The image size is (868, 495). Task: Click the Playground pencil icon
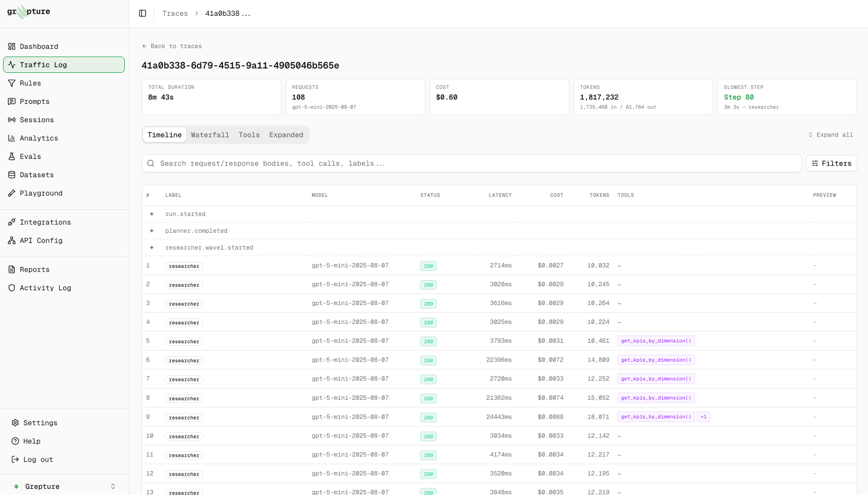pyautogui.click(x=12, y=193)
